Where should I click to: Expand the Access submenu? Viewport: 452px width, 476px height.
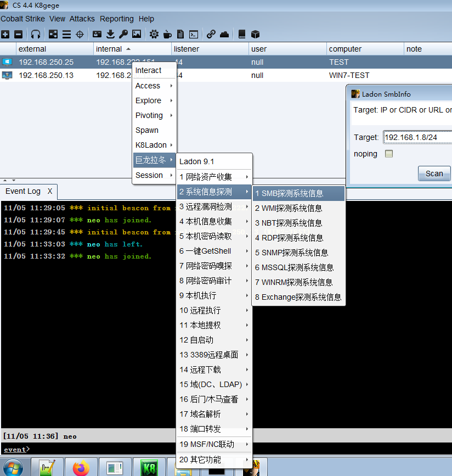pos(154,86)
